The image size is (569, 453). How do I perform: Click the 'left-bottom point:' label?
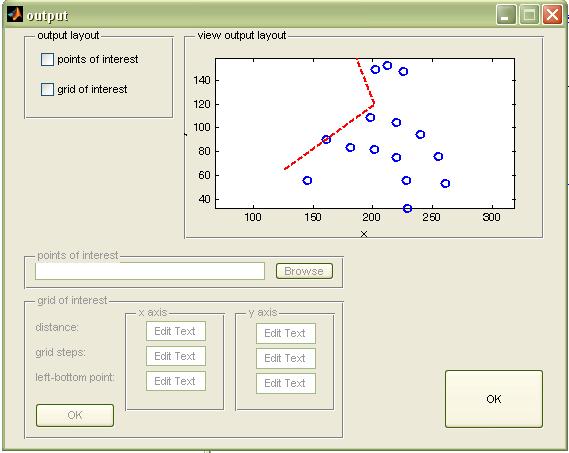(75, 378)
